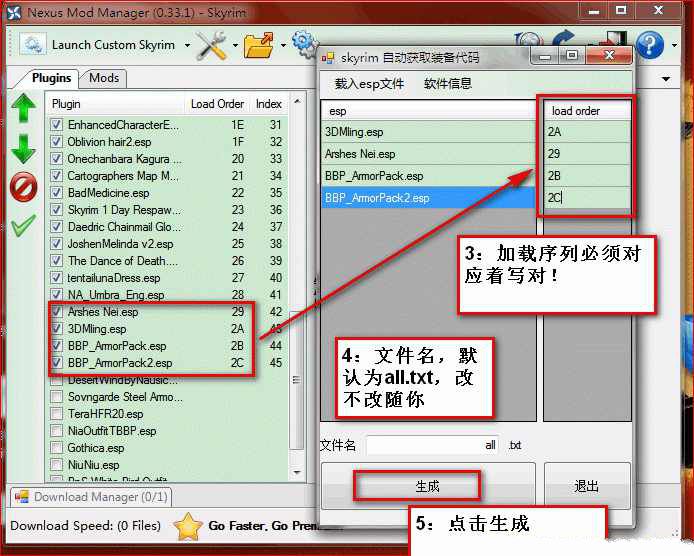Click the green checkmark enable-all icon

23,225
